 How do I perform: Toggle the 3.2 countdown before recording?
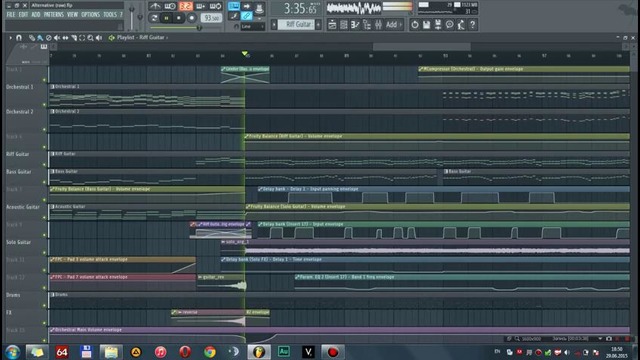coord(185,6)
